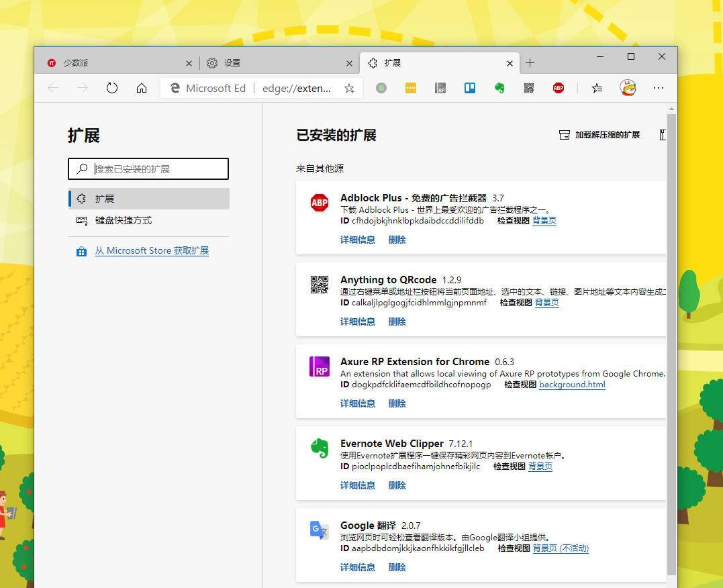Open 详细信息 for Adblock Plus

click(357, 240)
